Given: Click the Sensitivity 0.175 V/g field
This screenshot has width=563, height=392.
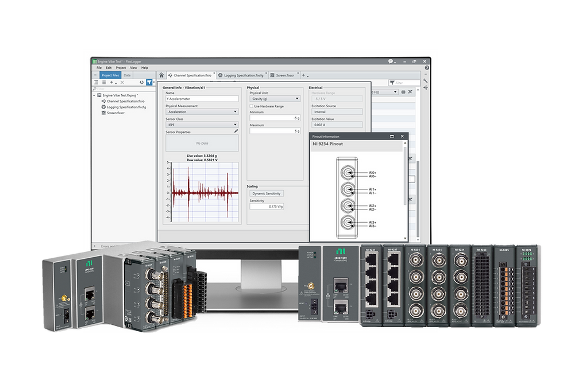Looking at the screenshot, I should (267, 206).
